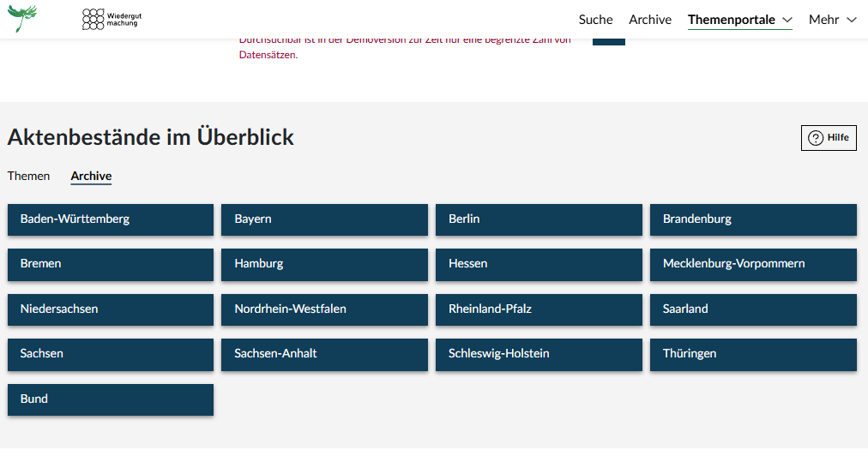The height and width of the screenshot is (456, 868).
Task: Click the green bird logo icon
Action: pos(22,18)
